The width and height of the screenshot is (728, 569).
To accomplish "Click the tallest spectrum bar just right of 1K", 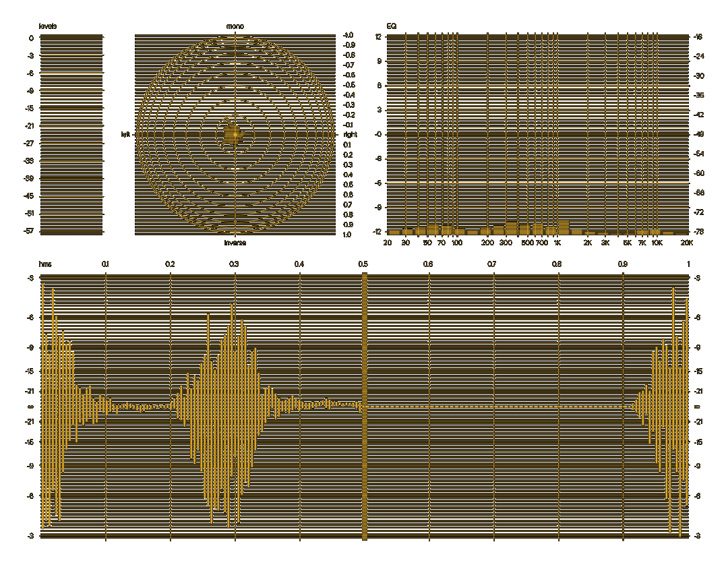I will [x=564, y=228].
